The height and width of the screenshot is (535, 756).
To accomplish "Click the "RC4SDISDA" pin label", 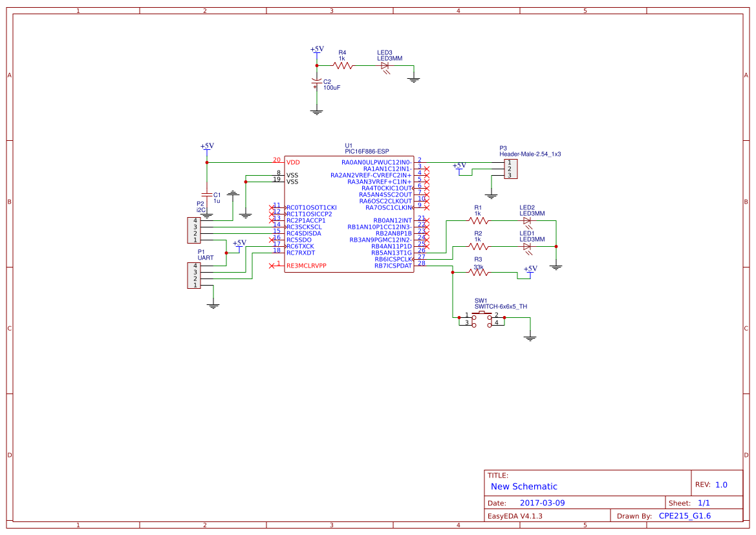I will (x=303, y=233).
